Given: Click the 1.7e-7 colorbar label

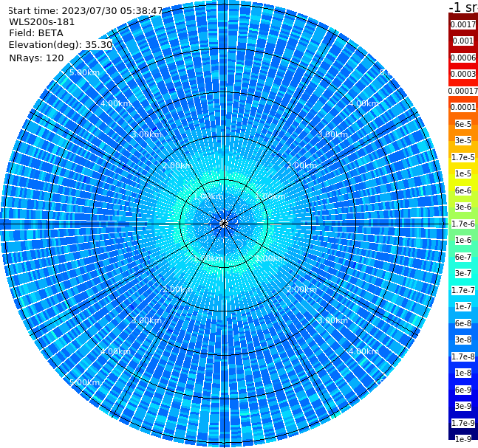Looking at the screenshot, I should click(x=463, y=290).
